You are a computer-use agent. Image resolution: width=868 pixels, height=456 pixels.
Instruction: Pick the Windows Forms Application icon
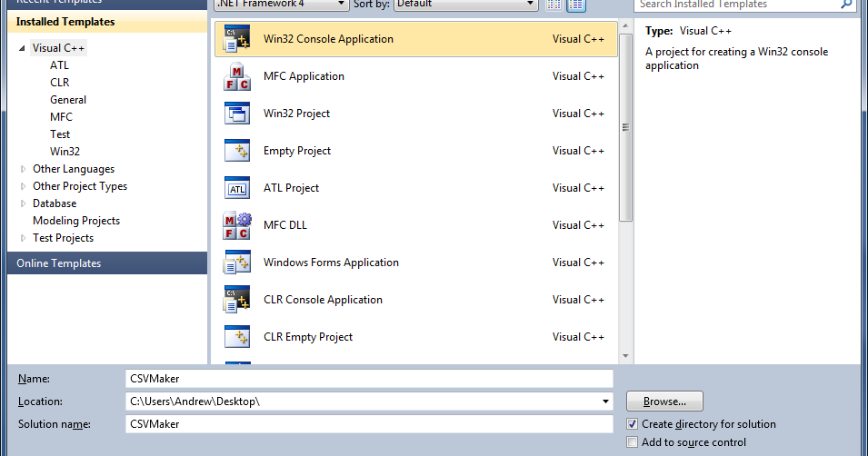[237, 263]
